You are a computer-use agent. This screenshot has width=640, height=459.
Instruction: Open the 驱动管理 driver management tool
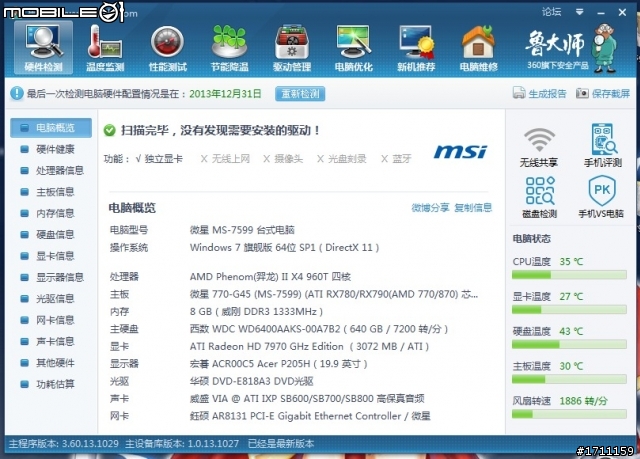pyautogui.click(x=292, y=47)
